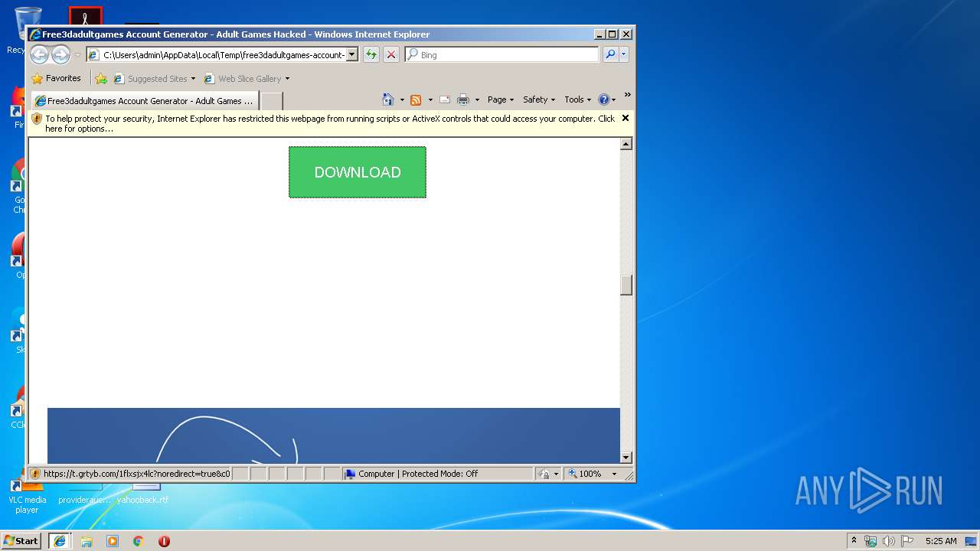This screenshot has height=551, width=980.
Task: Stop loading with the red X icon
Action: (391, 54)
